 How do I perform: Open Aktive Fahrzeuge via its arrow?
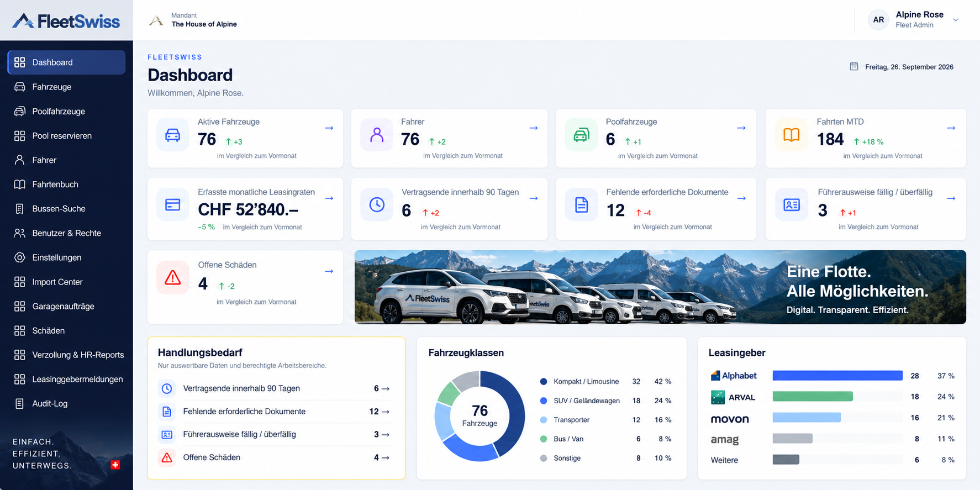click(x=329, y=128)
